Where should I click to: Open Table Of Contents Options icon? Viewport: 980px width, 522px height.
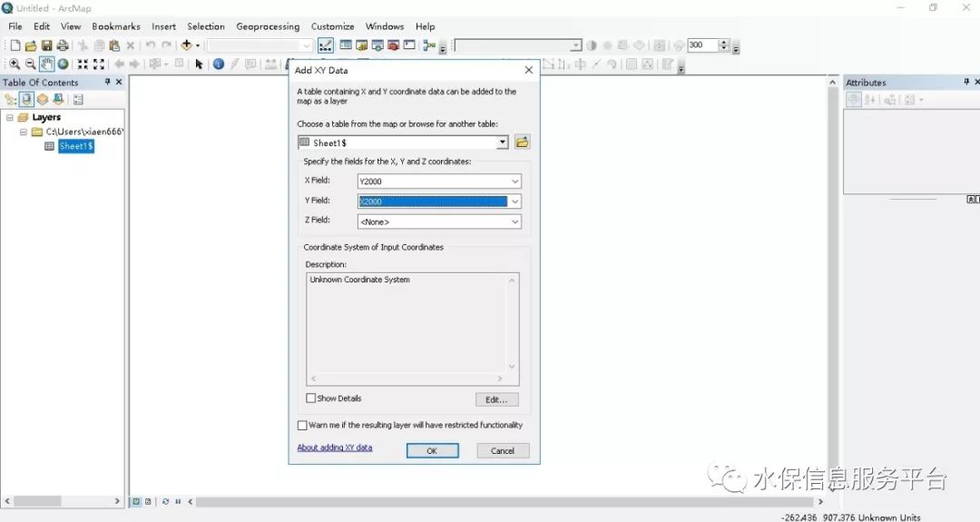tap(78, 99)
